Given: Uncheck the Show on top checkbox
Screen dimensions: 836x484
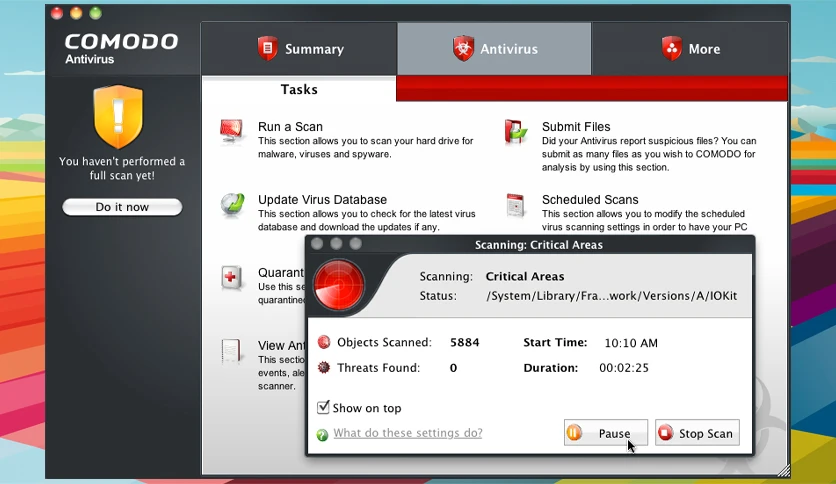Looking at the screenshot, I should 323,408.
